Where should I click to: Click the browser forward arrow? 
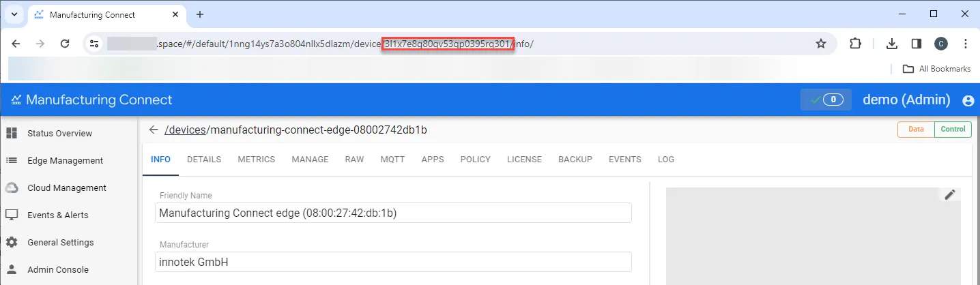point(40,44)
